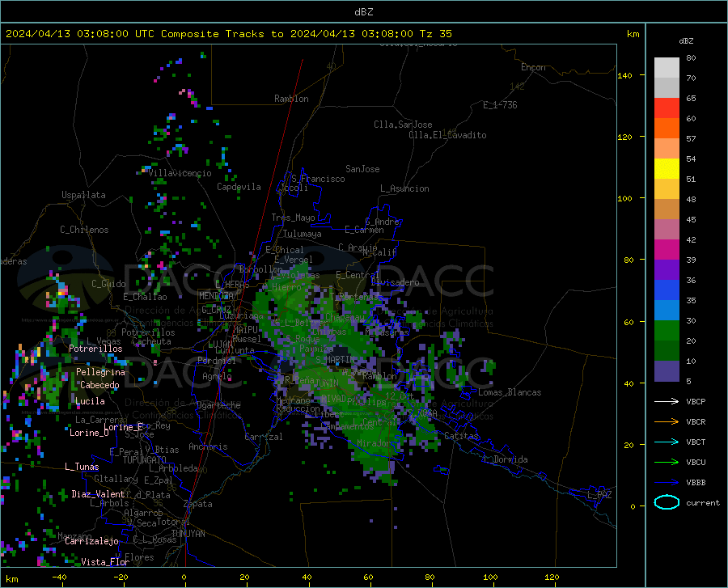Viewport: 728px width, 588px height.
Task: Click the cyan VBCT arrow icon
Action: (667, 442)
